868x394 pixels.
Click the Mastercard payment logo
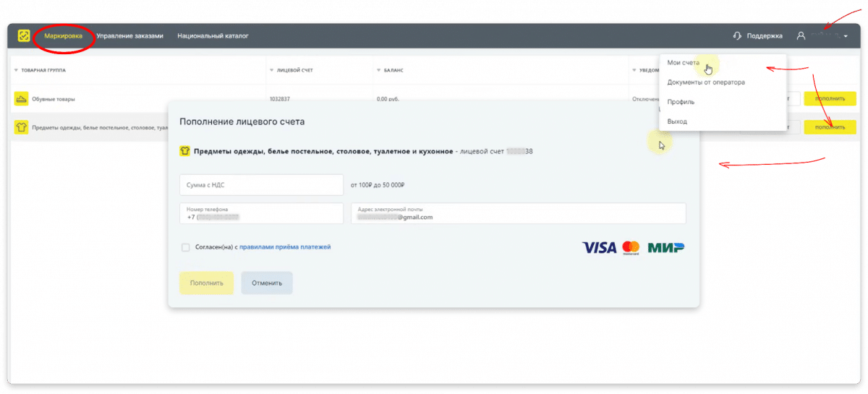point(631,248)
